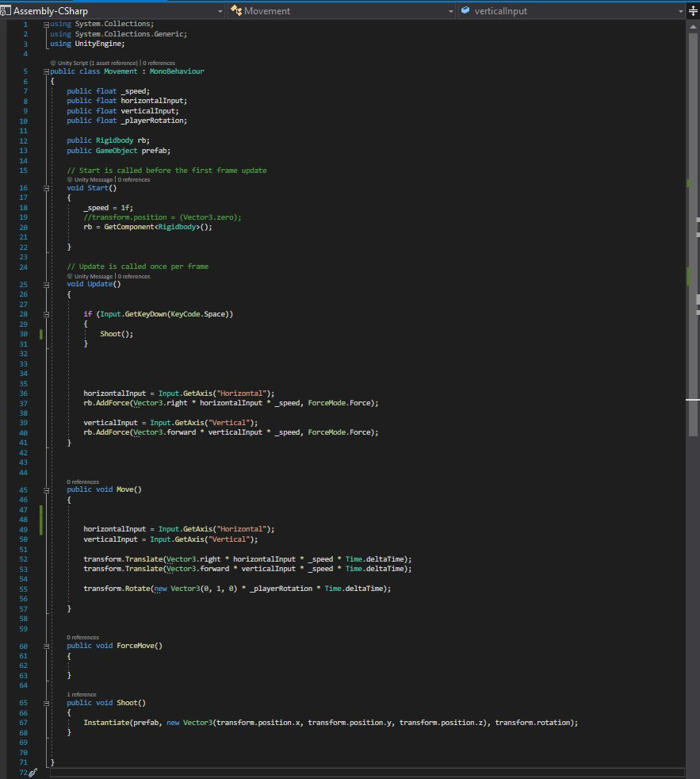The image size is (700, 779).
Task: Click on GetComponent<Rigidbody>() call
Action: (x=156, y=227)
